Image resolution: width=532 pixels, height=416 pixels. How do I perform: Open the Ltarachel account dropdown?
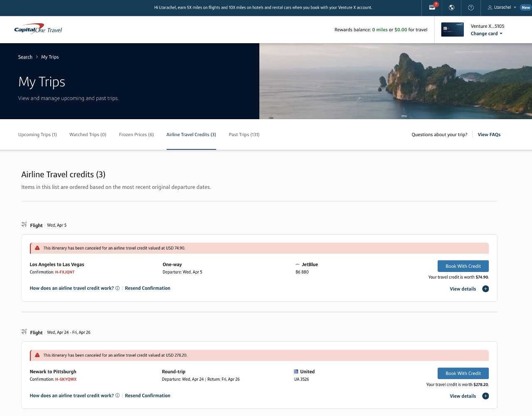(x=502, y=7)
